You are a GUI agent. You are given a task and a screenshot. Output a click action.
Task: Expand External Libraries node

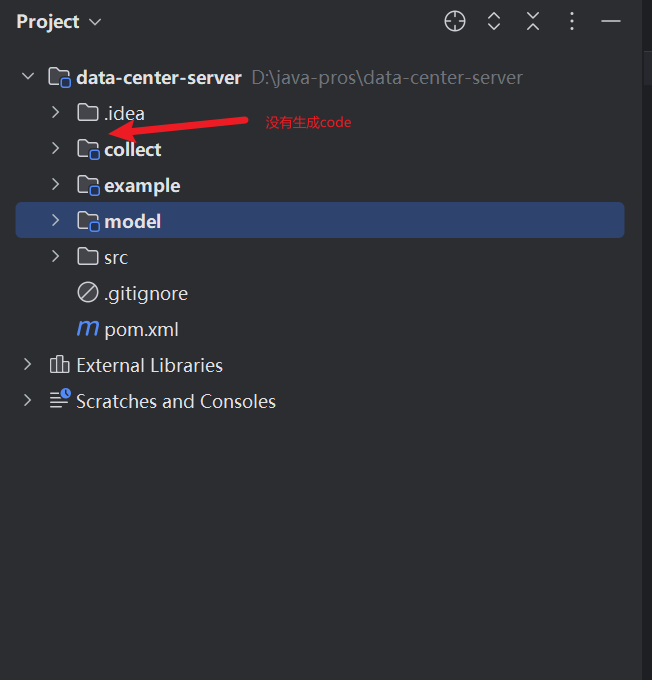[x=28, y=365]
